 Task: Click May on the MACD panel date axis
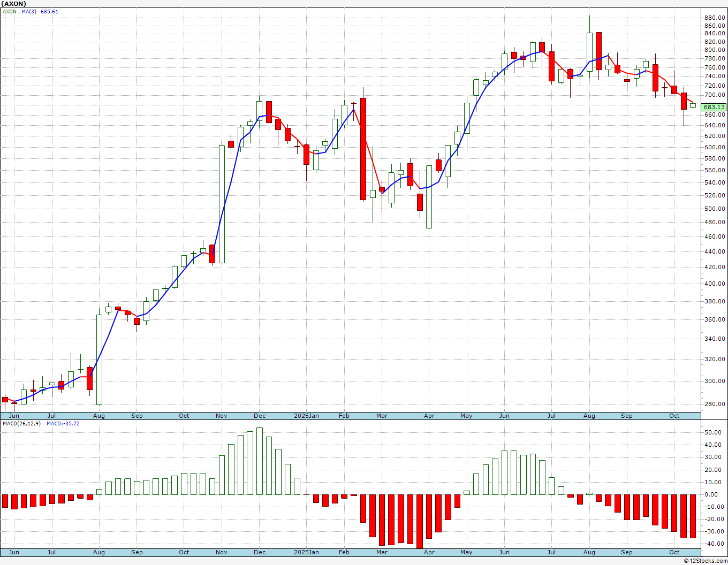(x=466, y=552)
